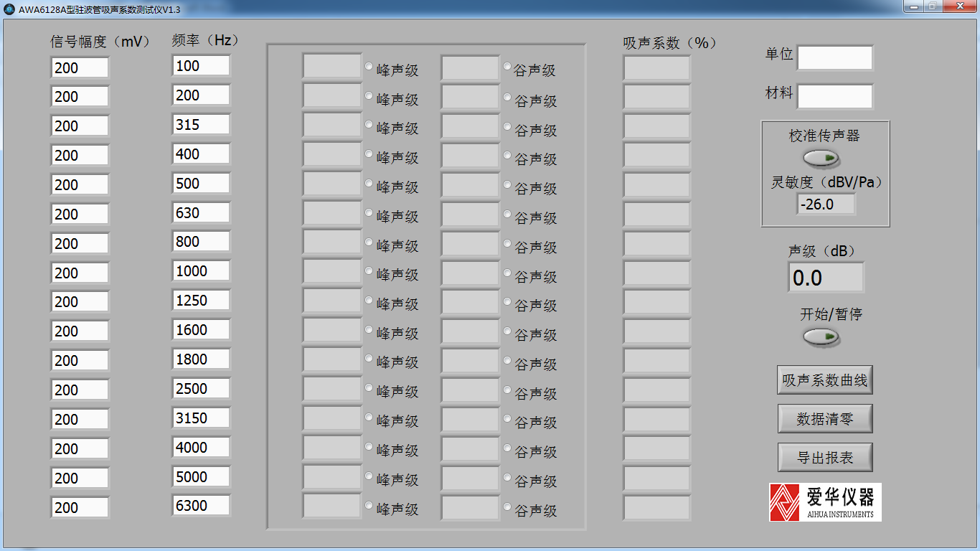
Task: Select the 谷声级 radio button in the first row
Action: [x=508, y=67]
